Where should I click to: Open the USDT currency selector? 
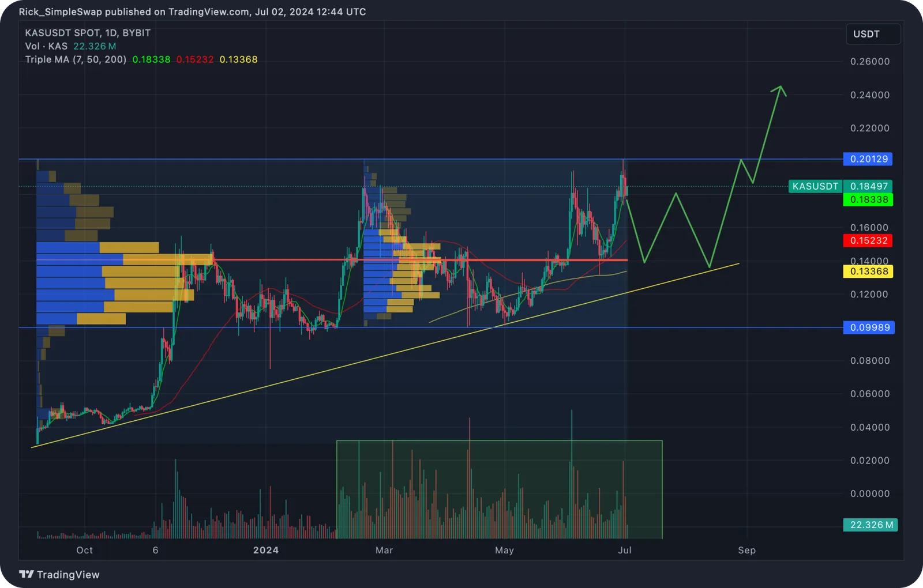(873, 34)
